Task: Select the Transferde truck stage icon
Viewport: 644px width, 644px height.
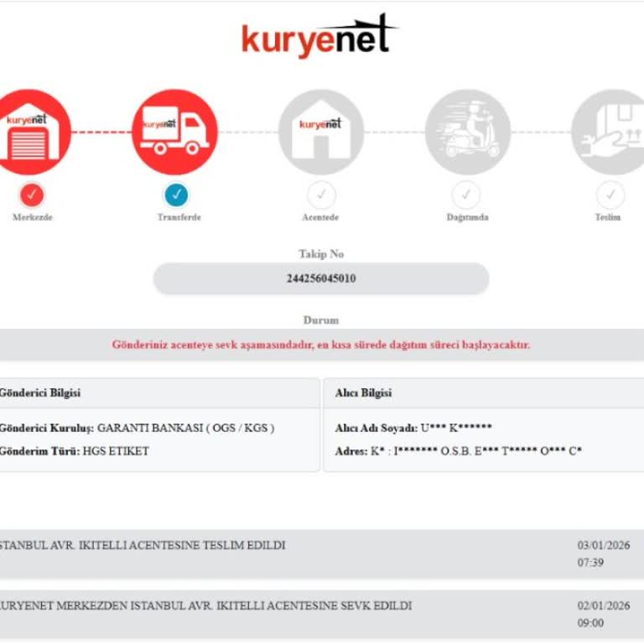Action: [x=175, y=132]
